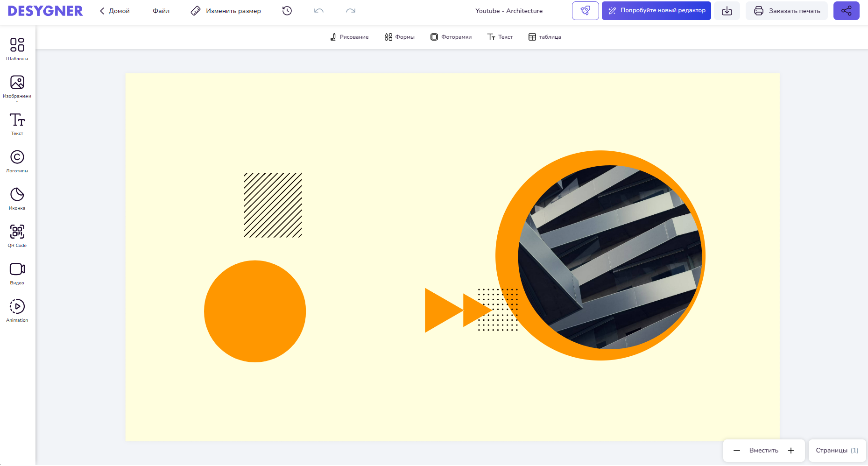Select the Фоторамки photo frames tool
This screenshot has width=868, height=466.
coord(451,37)
